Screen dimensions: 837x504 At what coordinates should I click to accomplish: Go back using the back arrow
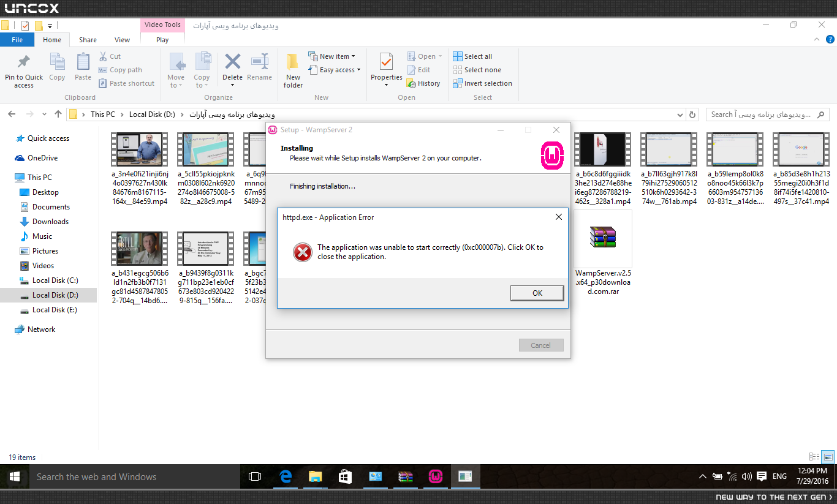point(12,114)
